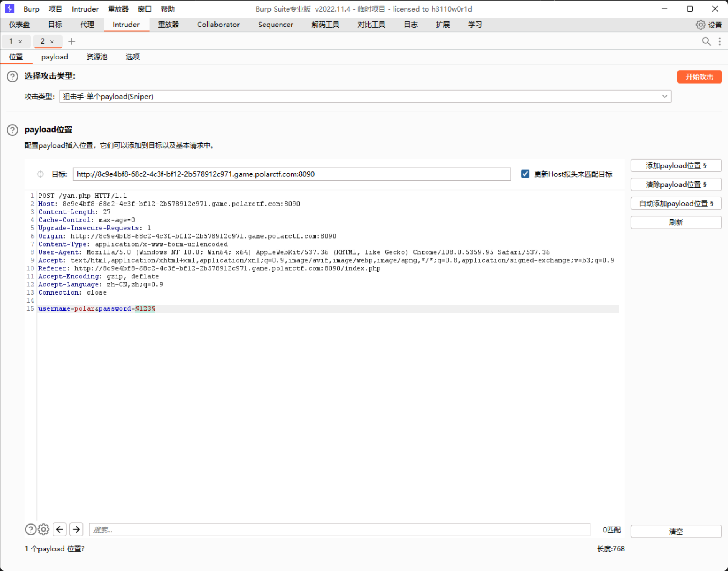Viewport: 728px width, 571px height.
Task: Add a new Intruder tab with plus icon
Action: coord(72,41)
